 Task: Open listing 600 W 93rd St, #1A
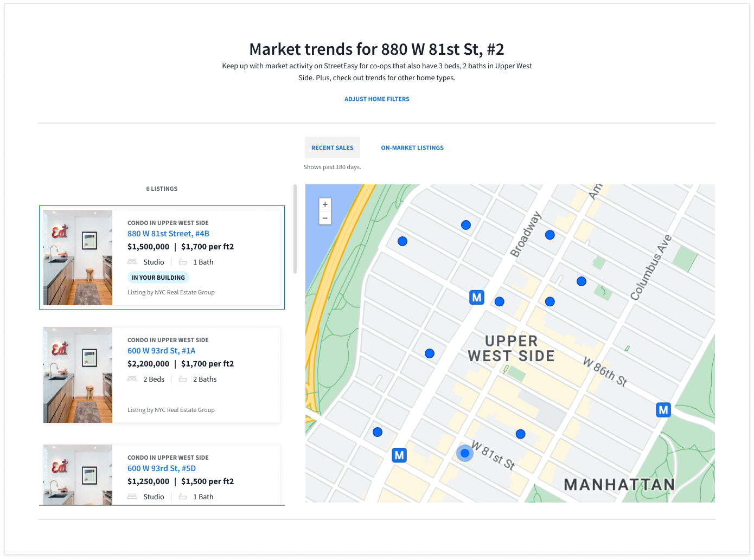(161, 351)
